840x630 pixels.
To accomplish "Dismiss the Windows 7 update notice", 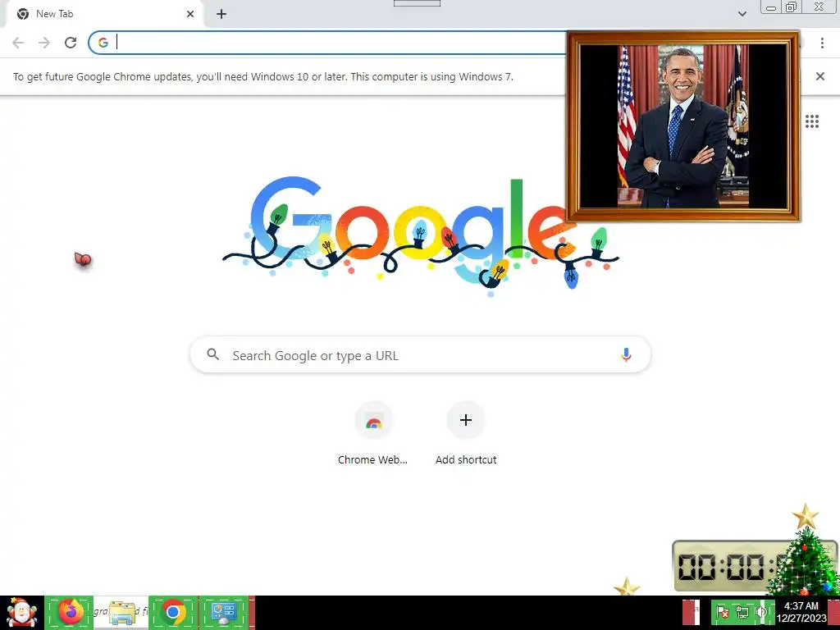I will tap(819, 76).
